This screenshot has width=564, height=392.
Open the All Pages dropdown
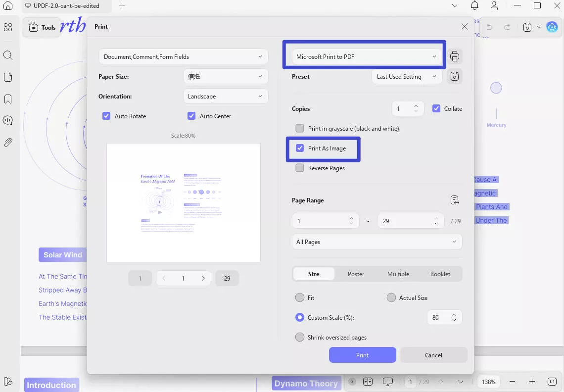pyautogui.click(x=376, y=242)
